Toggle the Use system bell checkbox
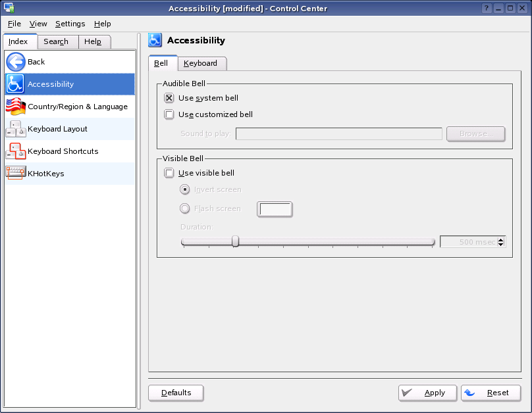532x413 pixels. click(x=169, y=98)
